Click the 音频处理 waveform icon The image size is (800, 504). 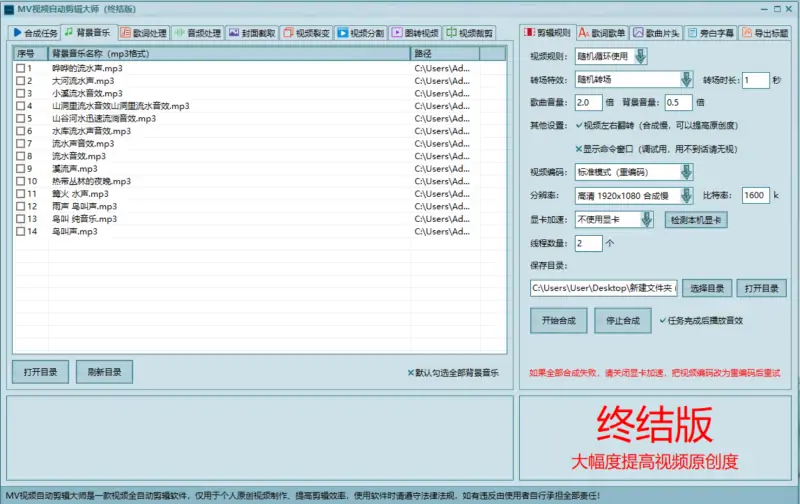[179, 33]
